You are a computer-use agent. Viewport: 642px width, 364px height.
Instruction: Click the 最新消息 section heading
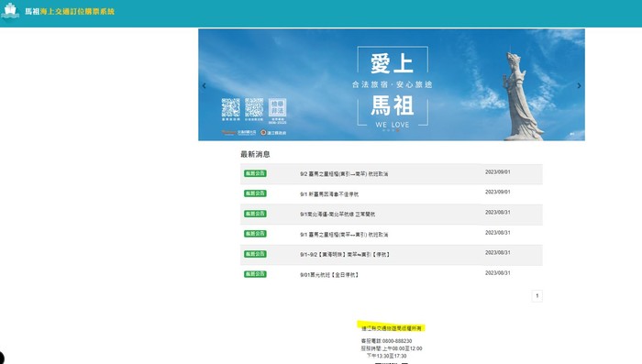pos(255,154)
